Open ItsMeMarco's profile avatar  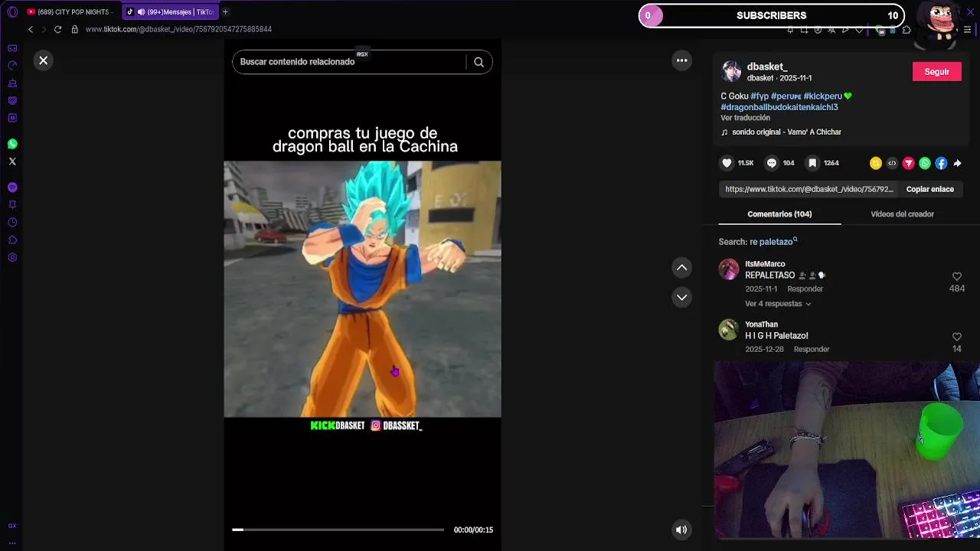click(729, 269)
